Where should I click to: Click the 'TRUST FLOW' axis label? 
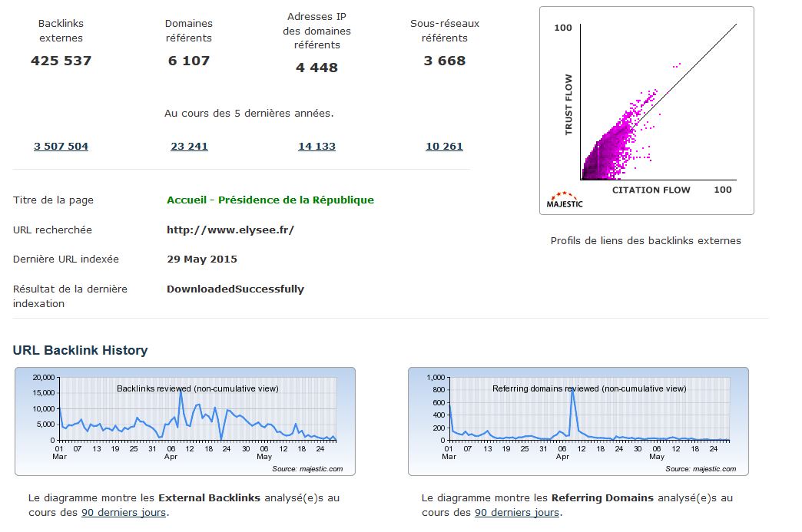(568, 104)
